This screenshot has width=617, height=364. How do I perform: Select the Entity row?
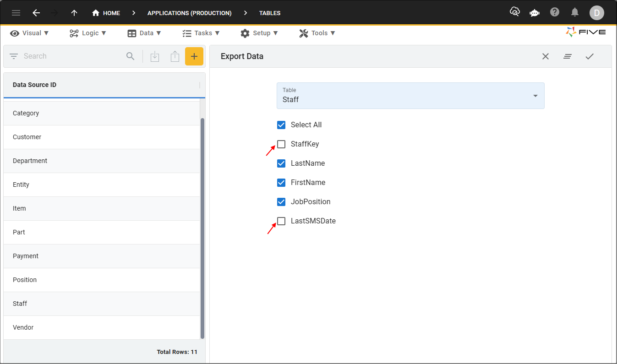coord(102,185)
